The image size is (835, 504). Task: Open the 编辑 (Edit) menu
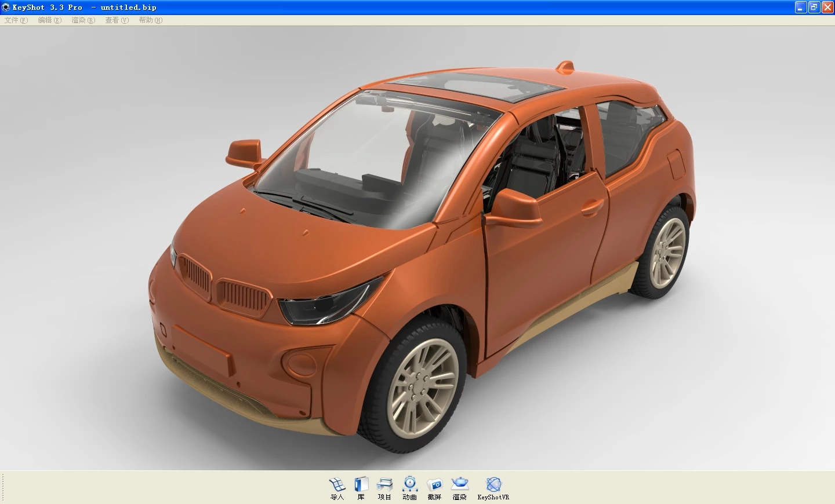click(49, 20)
